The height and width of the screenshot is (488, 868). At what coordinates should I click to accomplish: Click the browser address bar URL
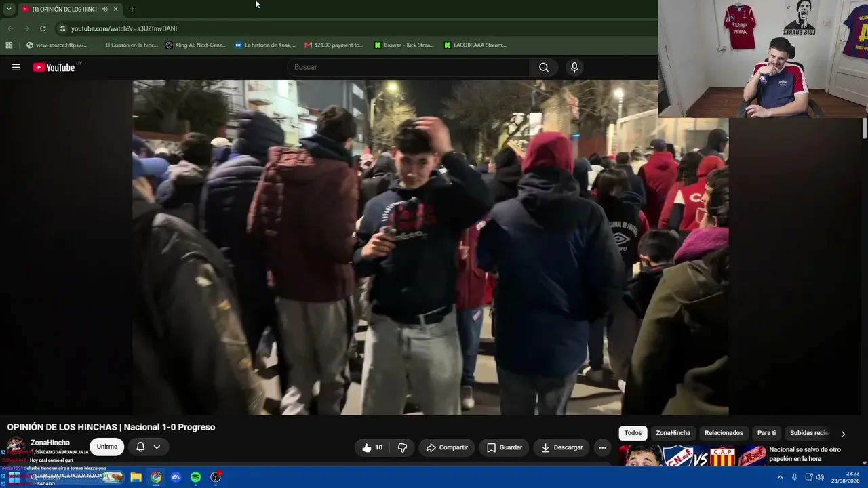pos(124,28)
